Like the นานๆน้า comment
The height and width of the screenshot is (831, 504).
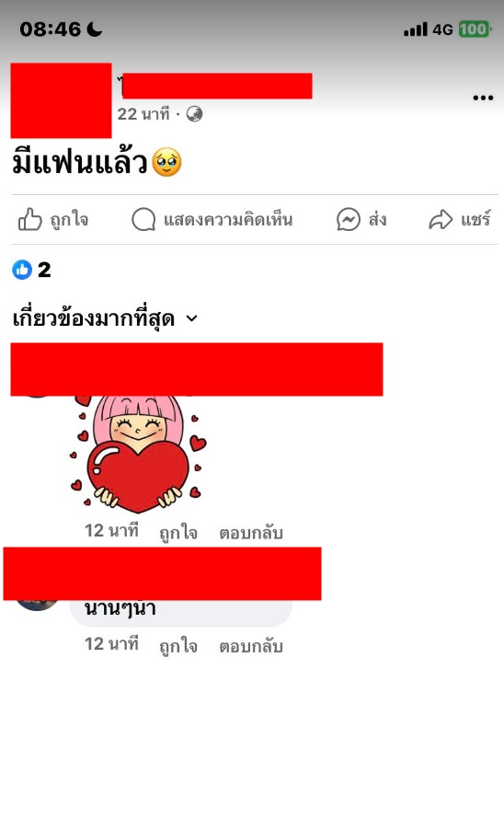pos(178,645)
